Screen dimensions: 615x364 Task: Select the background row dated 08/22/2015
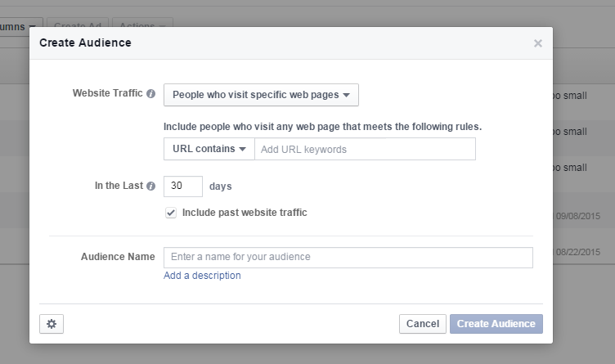point(582,250)
